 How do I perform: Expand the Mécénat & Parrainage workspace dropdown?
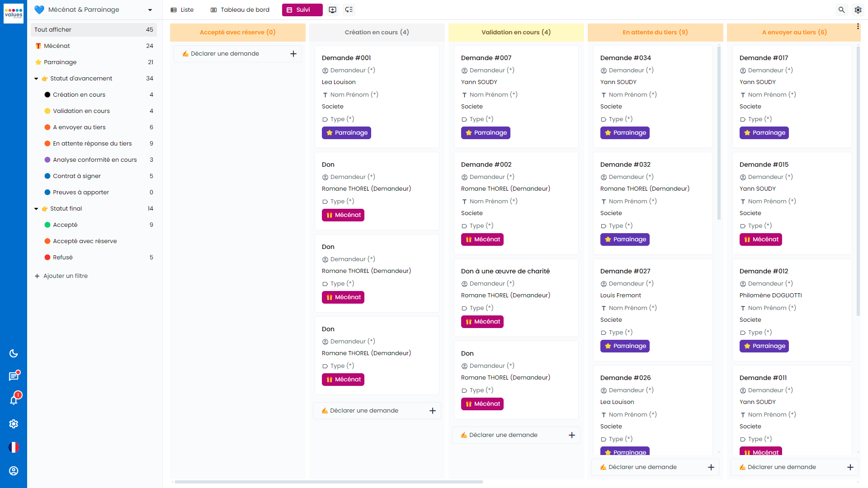[150, 9]
